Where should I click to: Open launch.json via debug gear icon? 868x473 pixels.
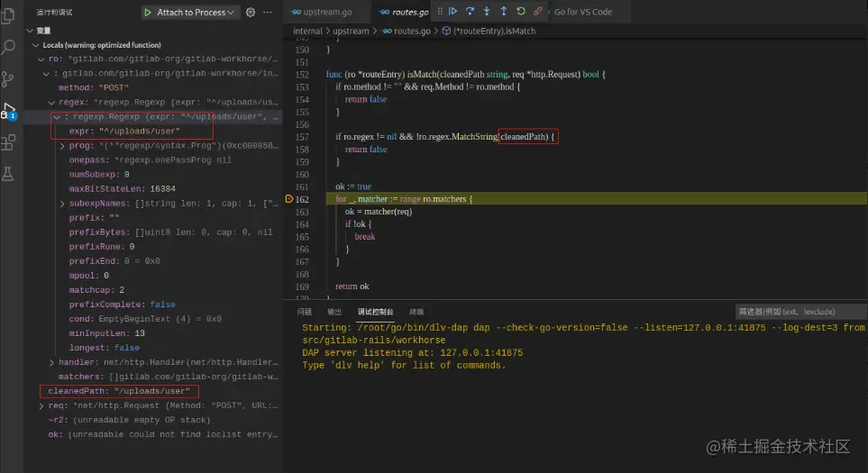[251, 13]
